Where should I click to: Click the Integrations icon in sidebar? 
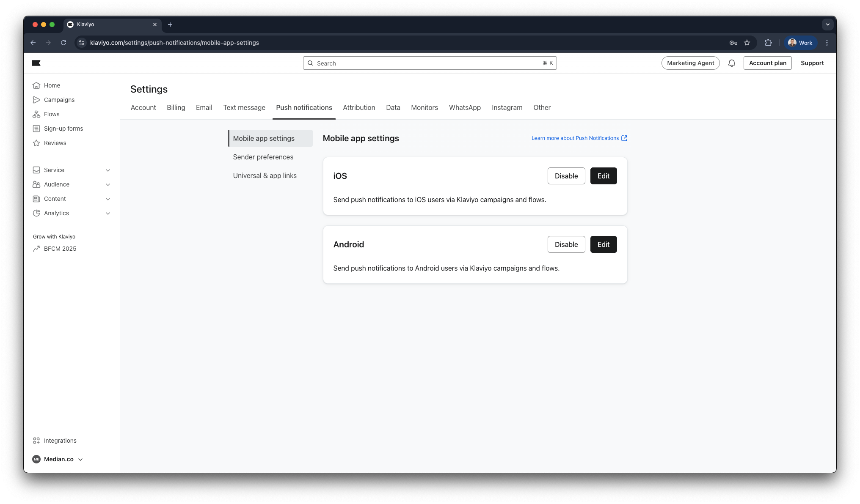click(36, 441)
